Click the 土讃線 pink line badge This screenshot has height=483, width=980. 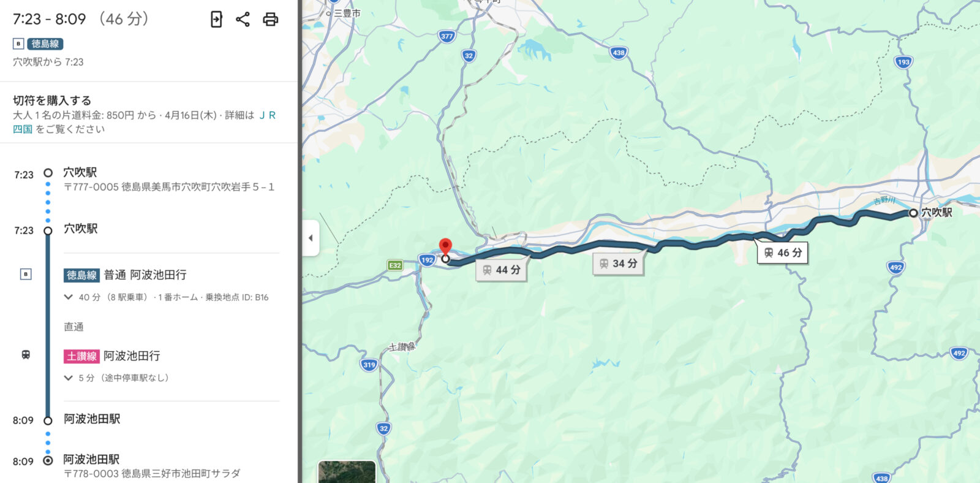click(81, 356)
